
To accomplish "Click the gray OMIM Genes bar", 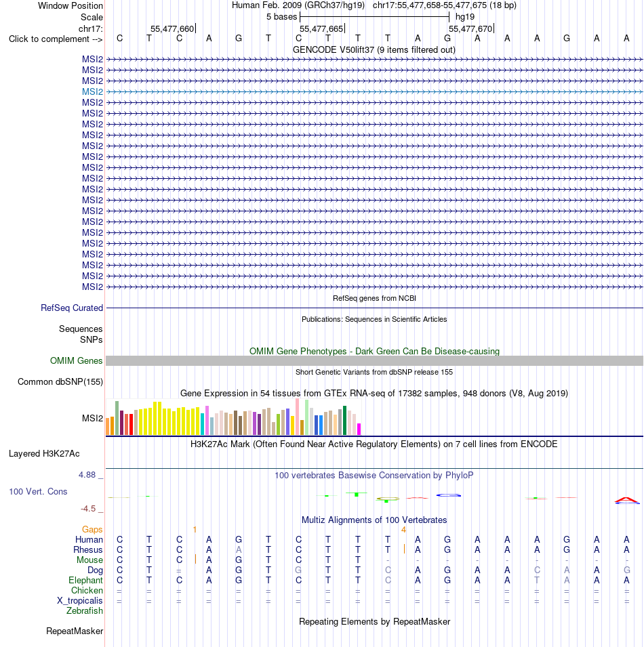I will pos(374,360).
